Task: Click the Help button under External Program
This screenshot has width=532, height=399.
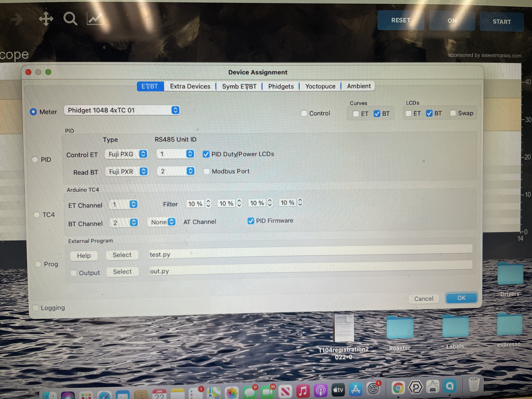Action: point(84,256)
